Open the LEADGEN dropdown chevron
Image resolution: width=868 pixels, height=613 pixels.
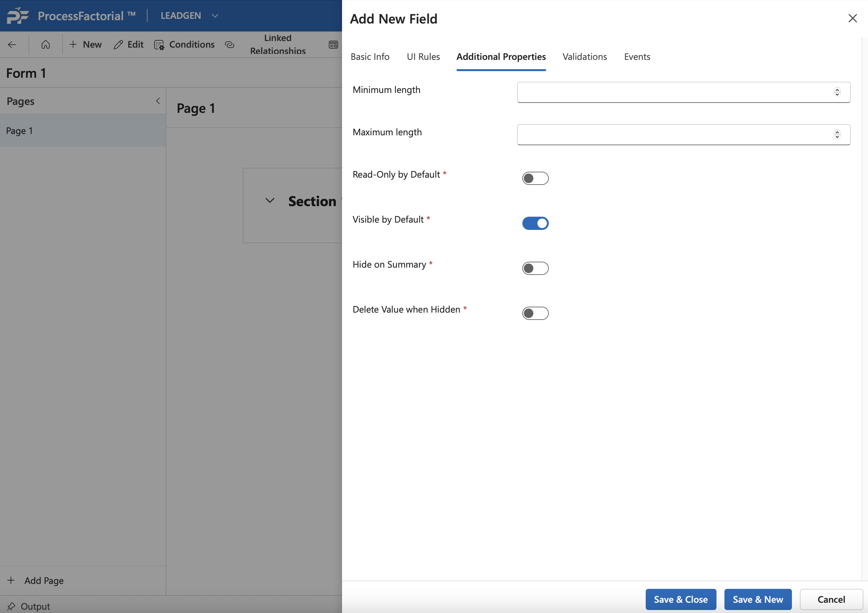215,16
